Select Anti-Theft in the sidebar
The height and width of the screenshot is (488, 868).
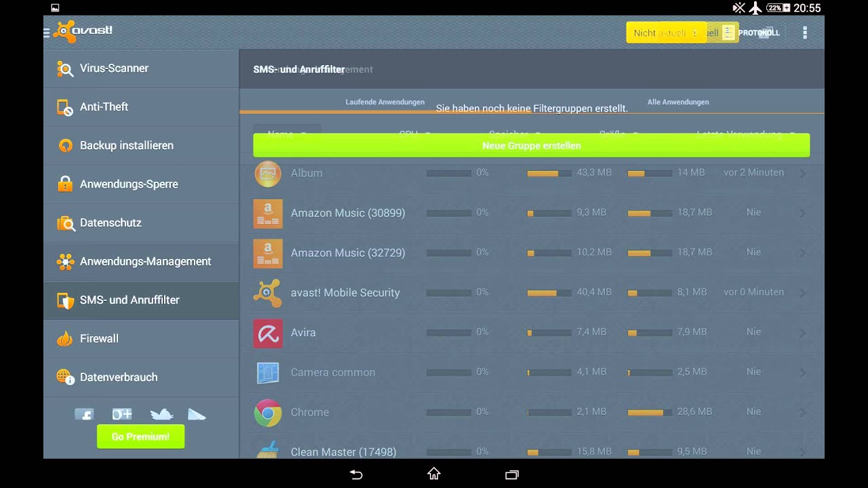coord(141,107)
